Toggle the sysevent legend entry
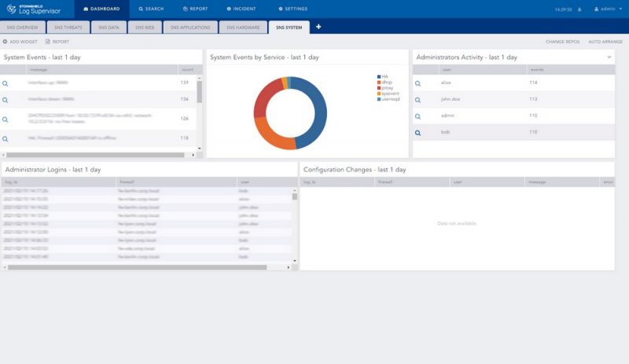Viewport: 629px width, 364px height. [388, 94]
